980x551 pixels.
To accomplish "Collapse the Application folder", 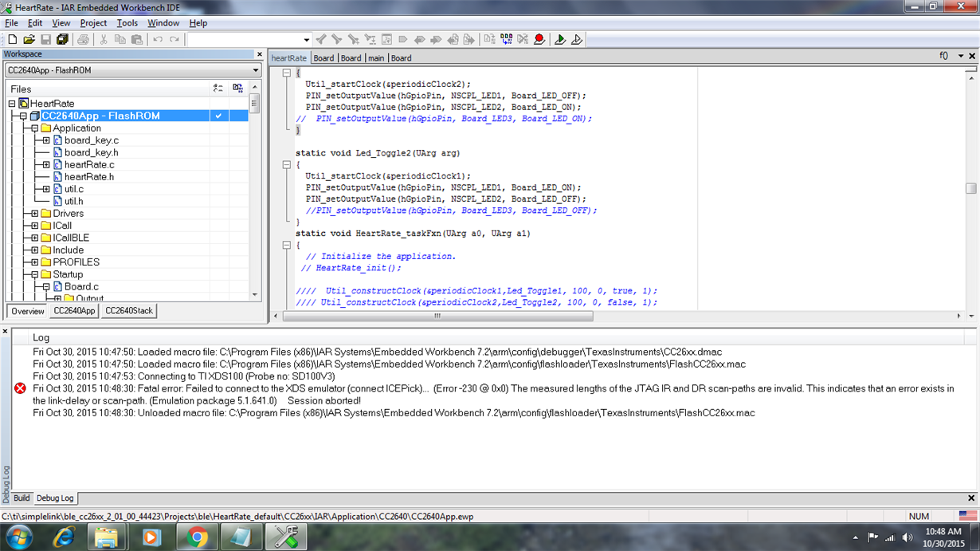I will 35,128.
